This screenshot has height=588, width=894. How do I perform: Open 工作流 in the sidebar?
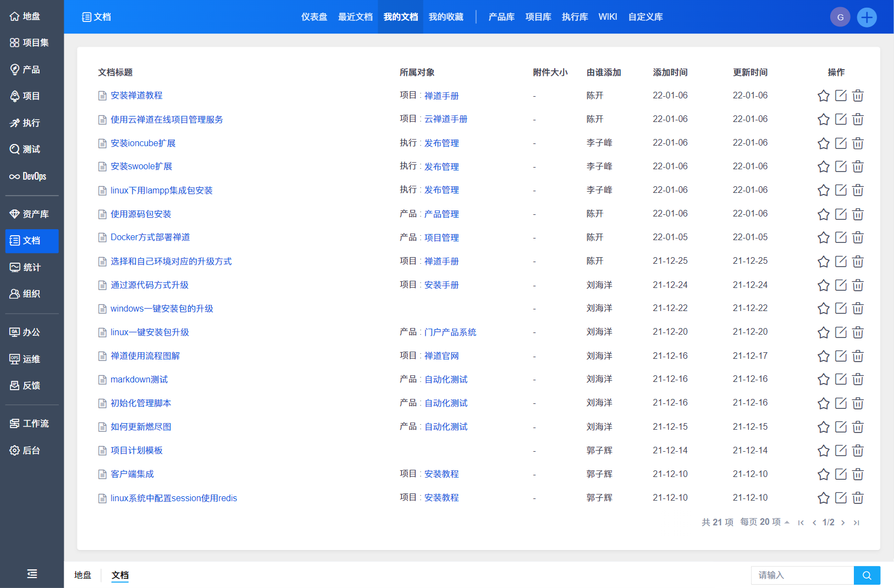click(30, 424)
